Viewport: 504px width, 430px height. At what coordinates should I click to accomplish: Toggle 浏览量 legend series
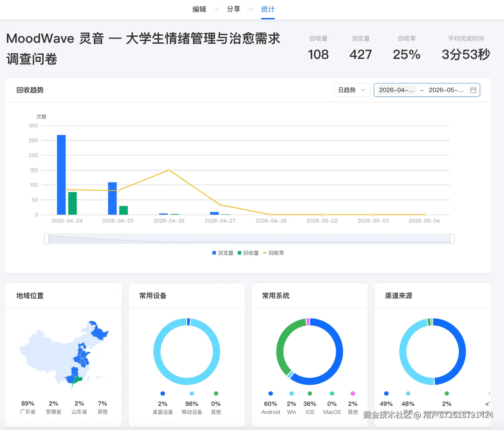223,253
